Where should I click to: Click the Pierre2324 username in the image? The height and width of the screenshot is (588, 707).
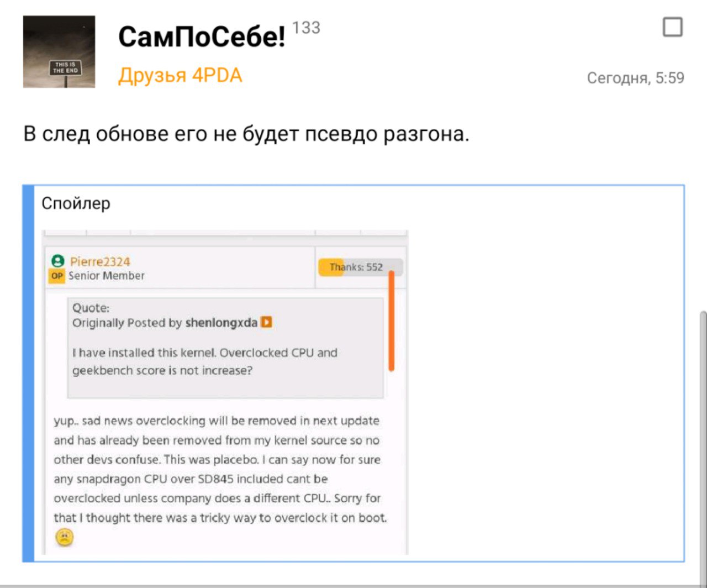[100, 261]
